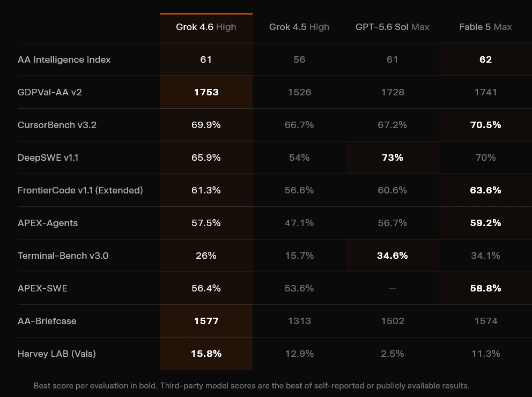Select the Grok 4.5 High column header
Screen dimensions: 532x397
click(x=299, y=27)
